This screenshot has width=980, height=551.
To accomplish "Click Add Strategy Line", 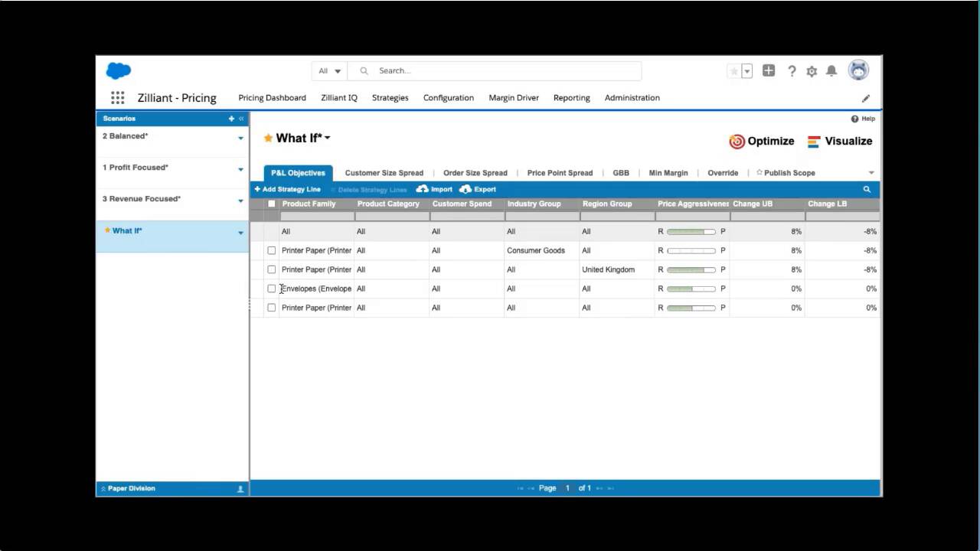I will [x=288, y=189].
